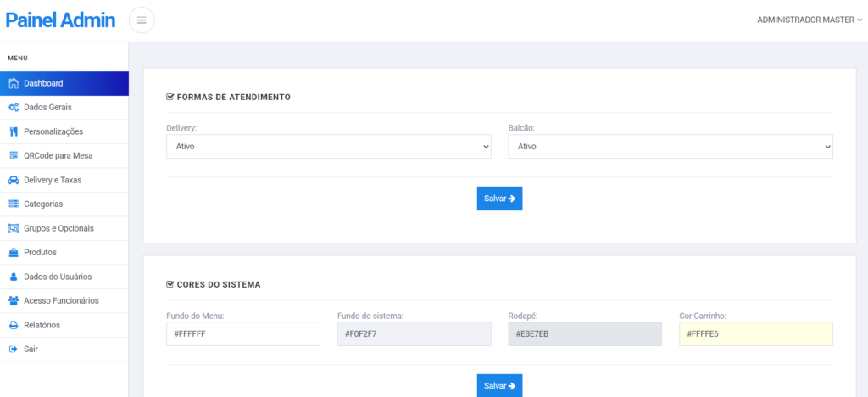
Task: Click the Dashboard home icon
Action: (14, 84)
